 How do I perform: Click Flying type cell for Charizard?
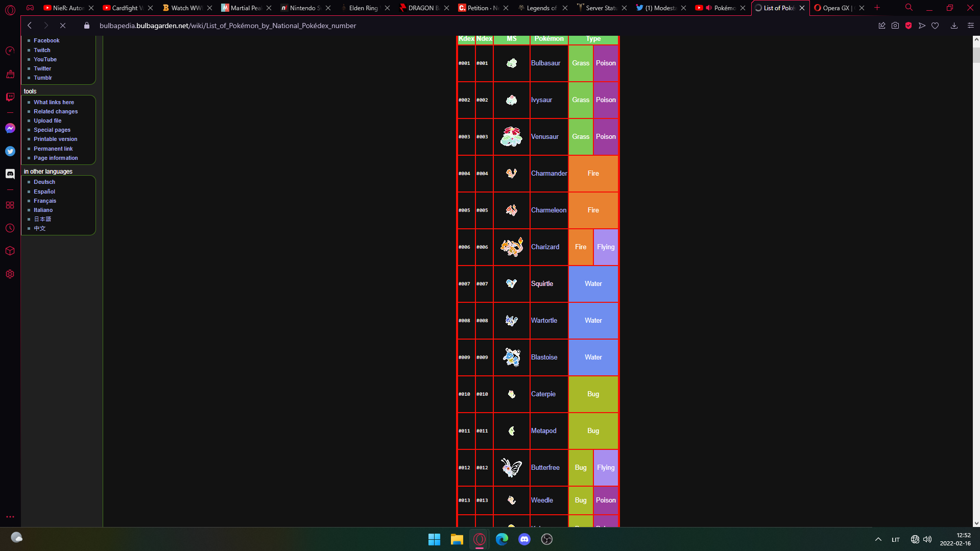coord(606,247)
